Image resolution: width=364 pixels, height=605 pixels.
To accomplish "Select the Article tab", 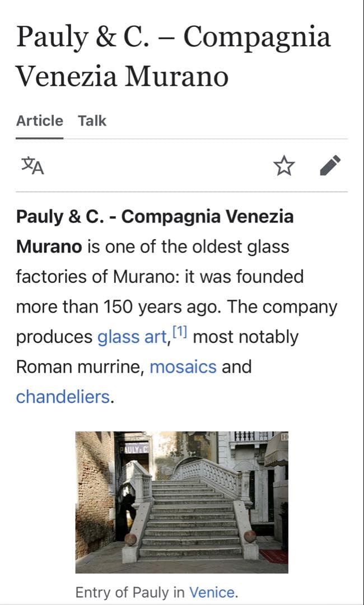I will [40, 121].
